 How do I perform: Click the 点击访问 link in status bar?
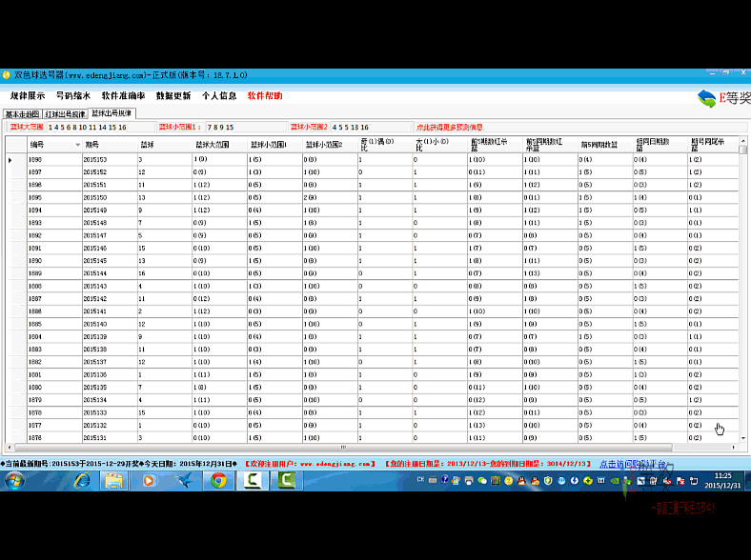tap(629, 464)
